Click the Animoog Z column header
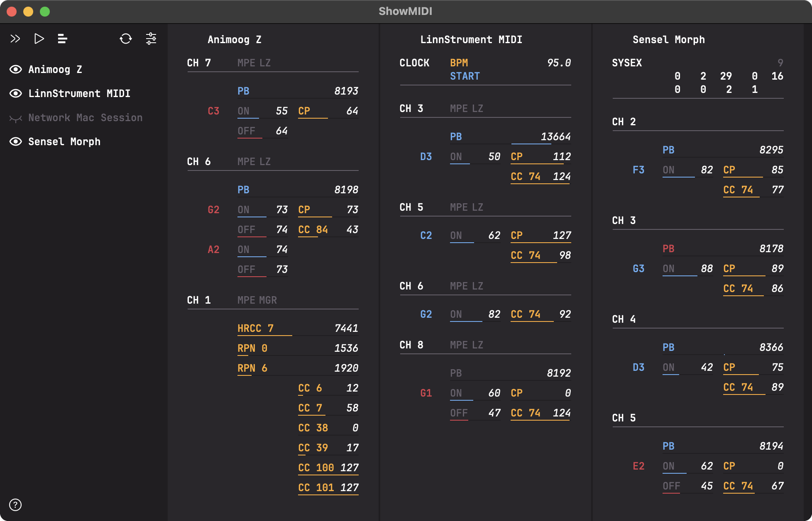The image size is (812, 521). 234,39
